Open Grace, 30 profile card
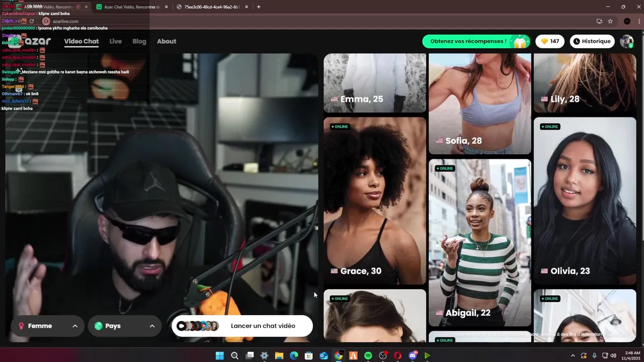Screen dimensions: 644x362 (375, 201)
